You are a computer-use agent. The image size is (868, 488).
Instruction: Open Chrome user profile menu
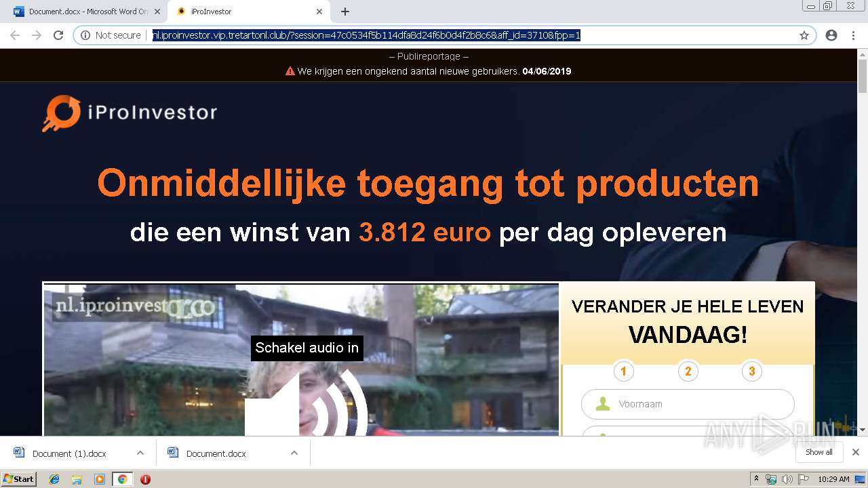[831, 35]
